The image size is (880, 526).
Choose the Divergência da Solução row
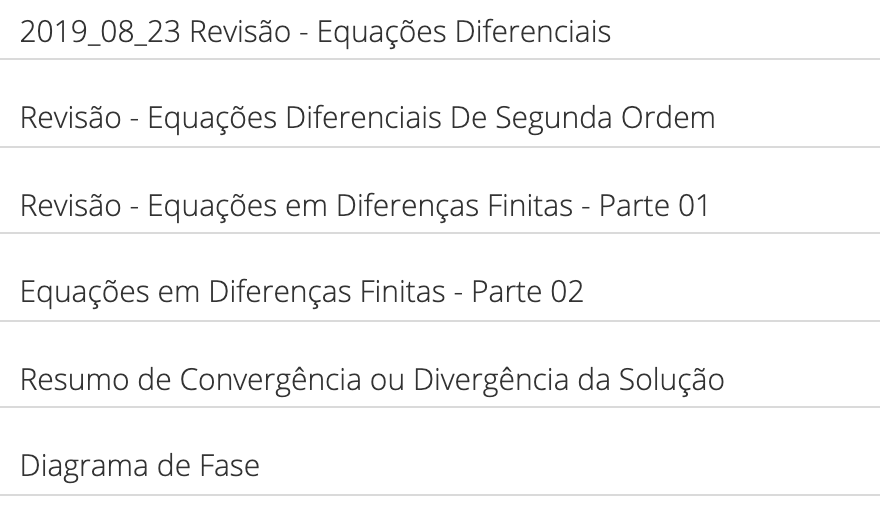point(440,364)
